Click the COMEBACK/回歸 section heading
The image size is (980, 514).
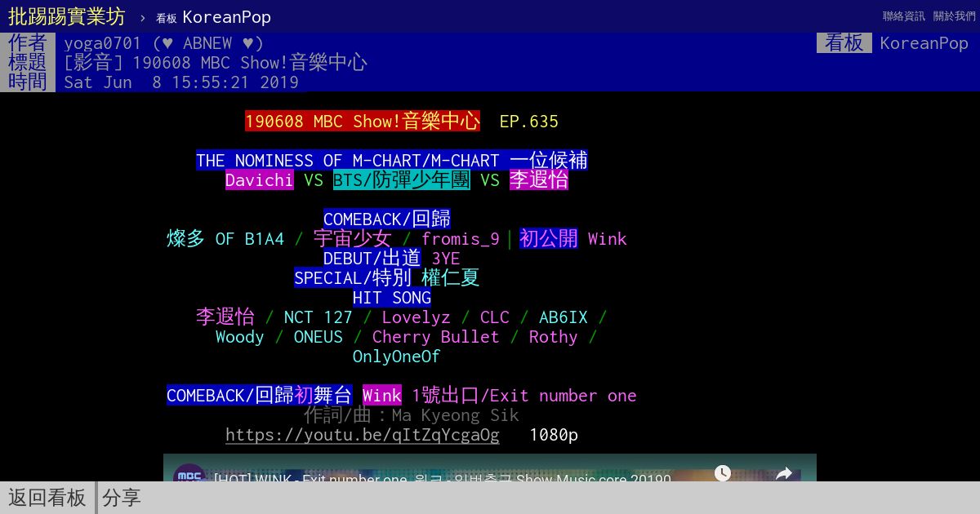pyautogui.click(x=387, y=219)
